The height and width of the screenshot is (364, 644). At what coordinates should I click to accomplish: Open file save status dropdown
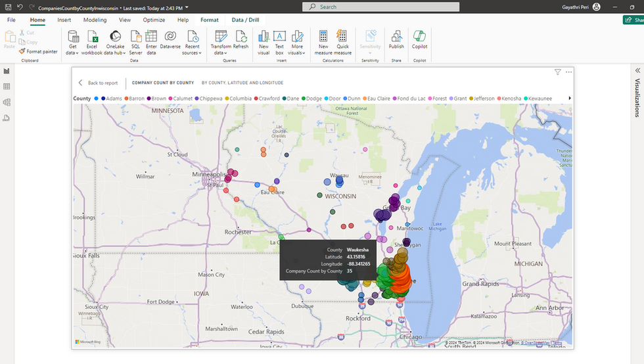point(187,7)
